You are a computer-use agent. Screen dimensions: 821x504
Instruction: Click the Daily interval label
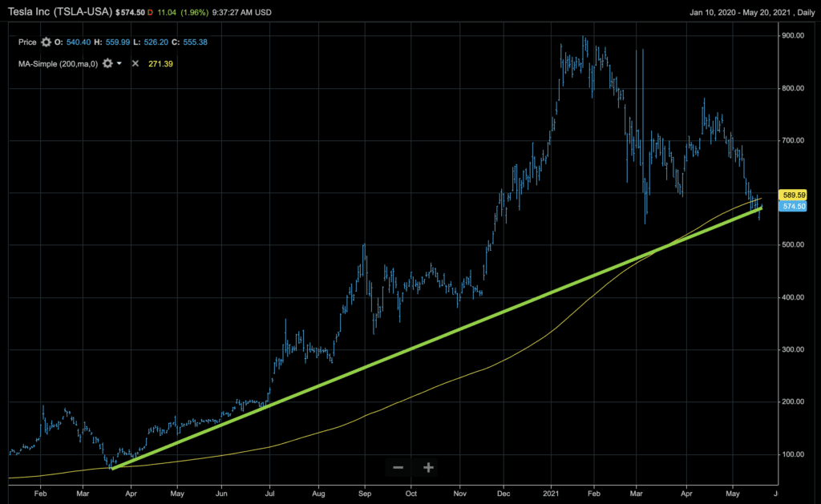click(x=803, y=13)
